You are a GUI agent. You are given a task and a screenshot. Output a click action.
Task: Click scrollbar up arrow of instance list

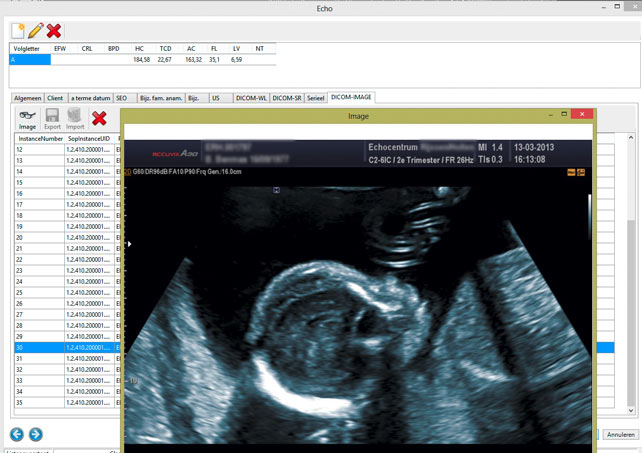pyautogui.click(x=631, y=138)
